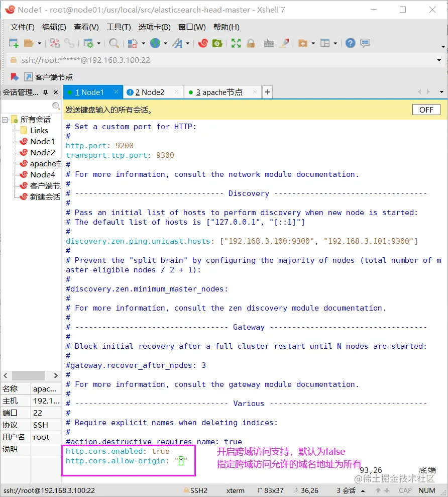Toggle full screen mode icon
The height and width of the screenshot is (497, 448).
[236, 43]
